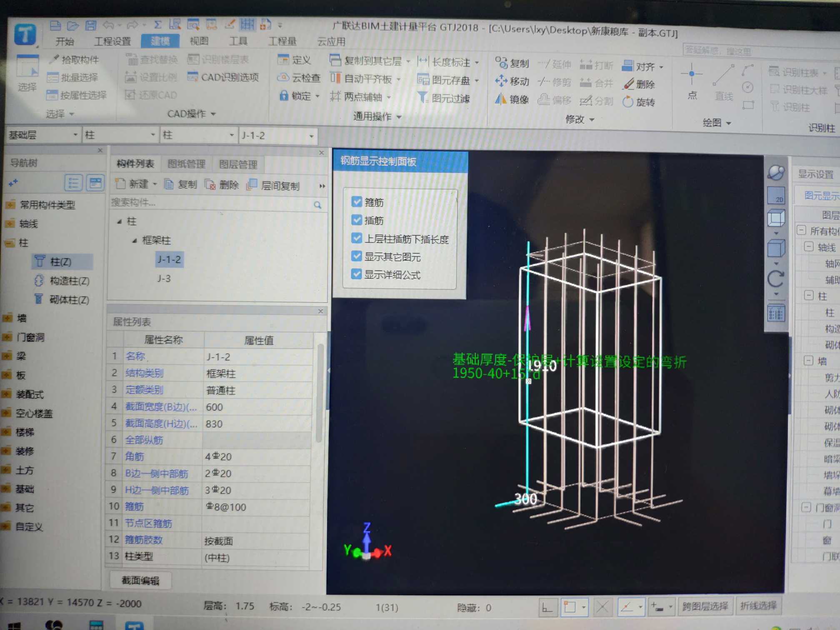
Task: Expand 新建 dropdown in component list
Action: 155,184
